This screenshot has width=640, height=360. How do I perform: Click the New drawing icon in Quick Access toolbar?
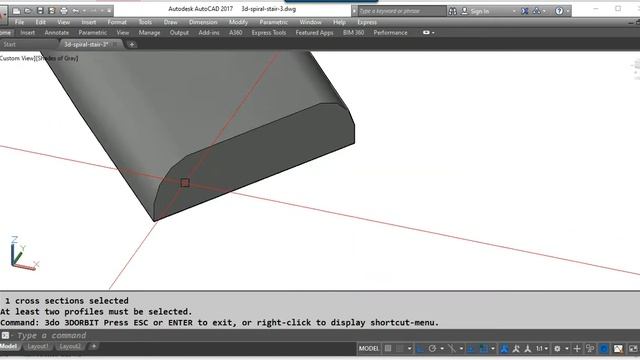[17, 11]
